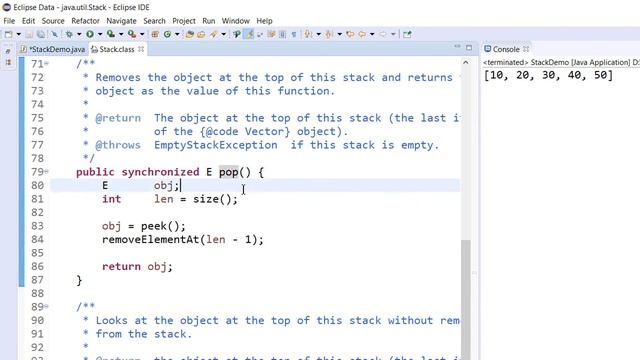Click the Coverage launch icon

pos(111,34)
